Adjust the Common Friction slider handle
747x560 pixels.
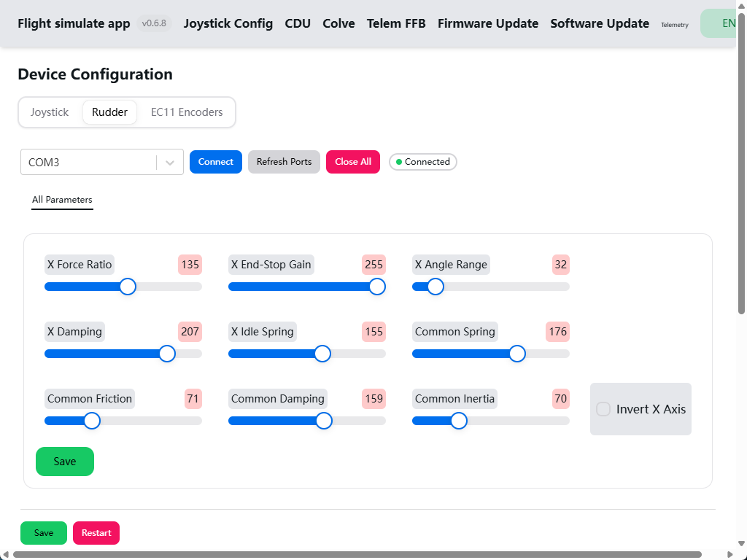pyautogui.click(x=92, y=421)
